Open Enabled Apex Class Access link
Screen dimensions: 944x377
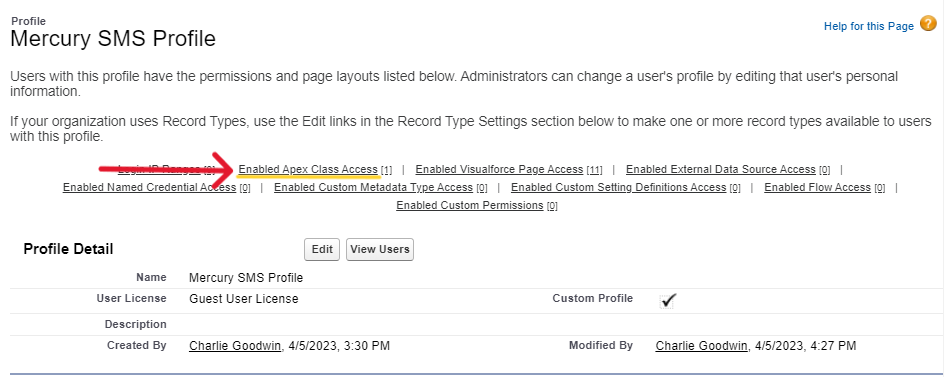click(x=308, y=169)
